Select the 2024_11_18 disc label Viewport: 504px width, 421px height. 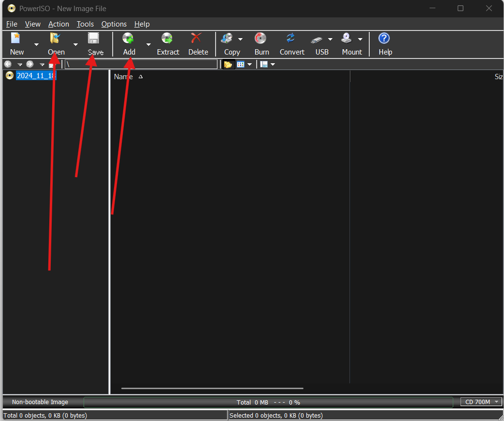coord(35,75)
